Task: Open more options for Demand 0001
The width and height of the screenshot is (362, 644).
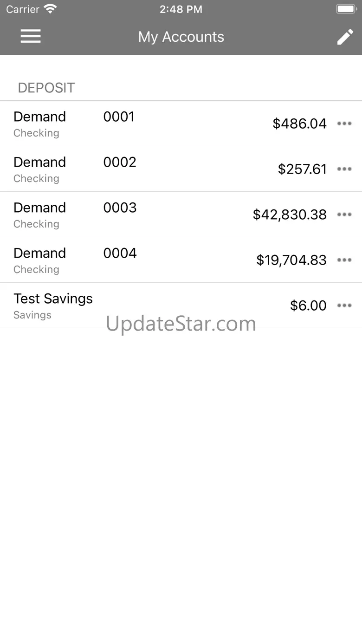Action: coord(344,124)
